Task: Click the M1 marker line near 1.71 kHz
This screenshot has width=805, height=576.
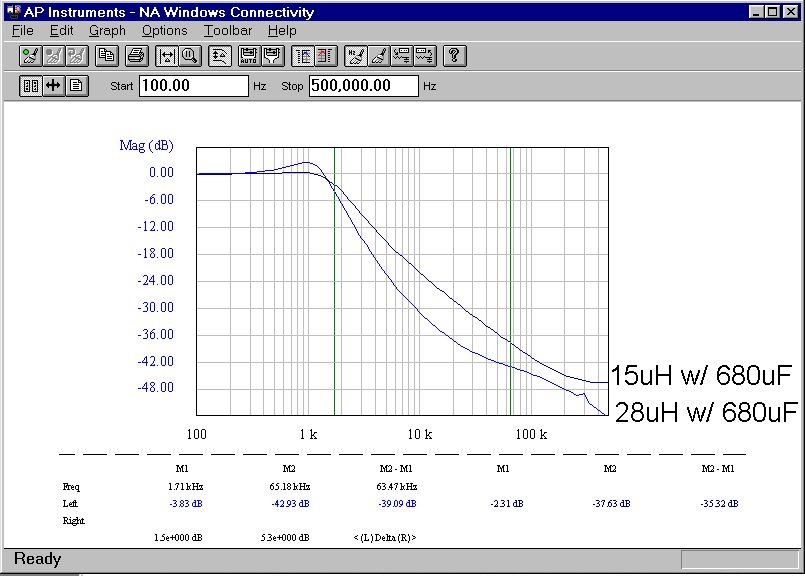Action: click(x=335, y=281)
